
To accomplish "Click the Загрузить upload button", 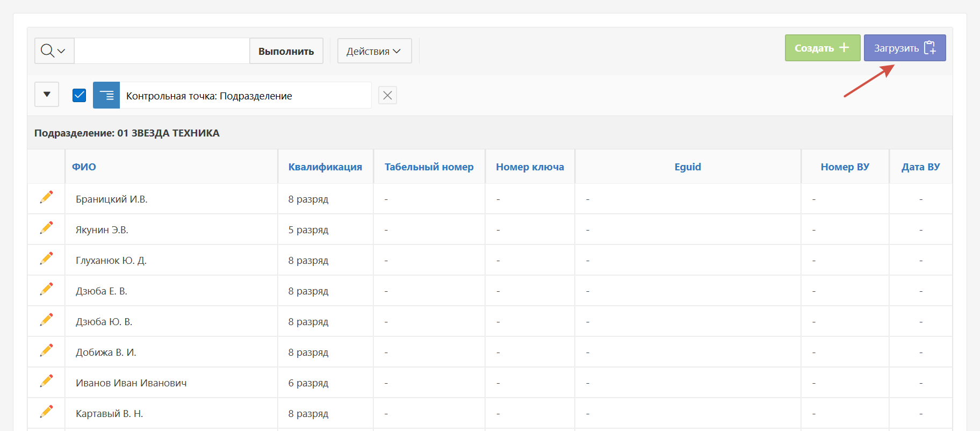I will point(904,48).
